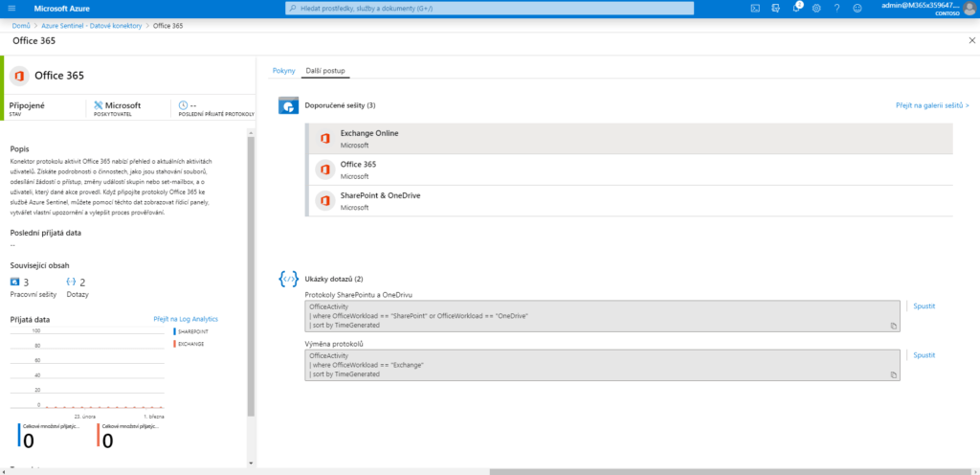The width and height of the screenshot is (980, 475).
Task: Open portal settings gear
Action: 816,8
